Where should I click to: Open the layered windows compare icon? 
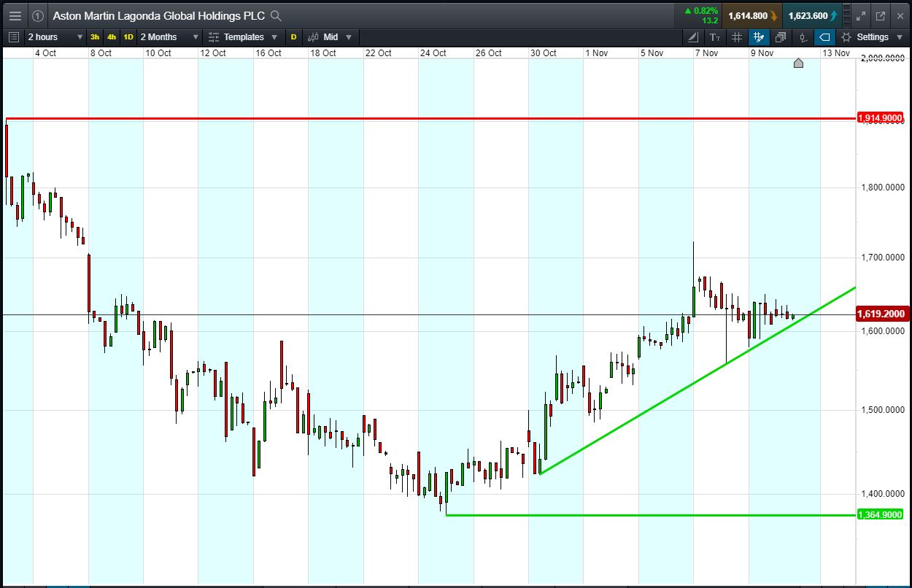coord(781,36)
